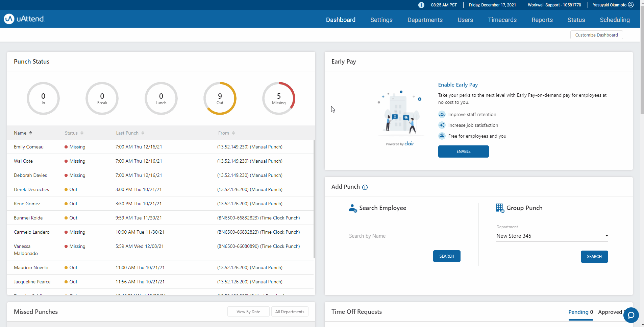Click the Search by Name input field
This screenshot has width=644, height=327.
click(404, 236)
